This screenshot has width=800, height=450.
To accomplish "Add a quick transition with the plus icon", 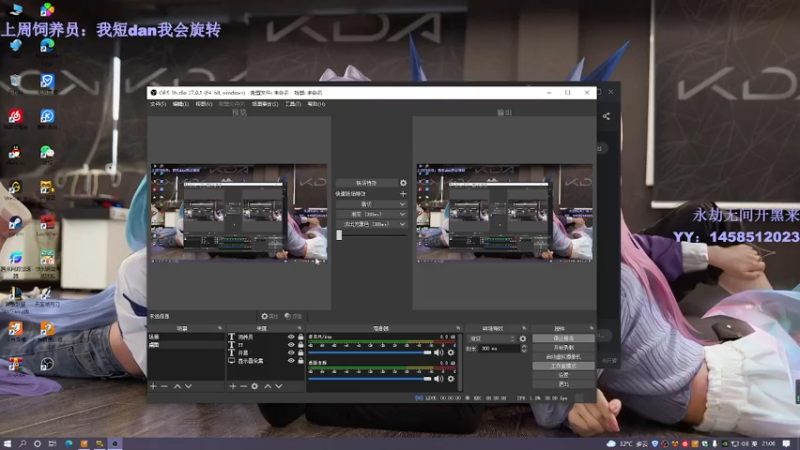I will [403, 194].
